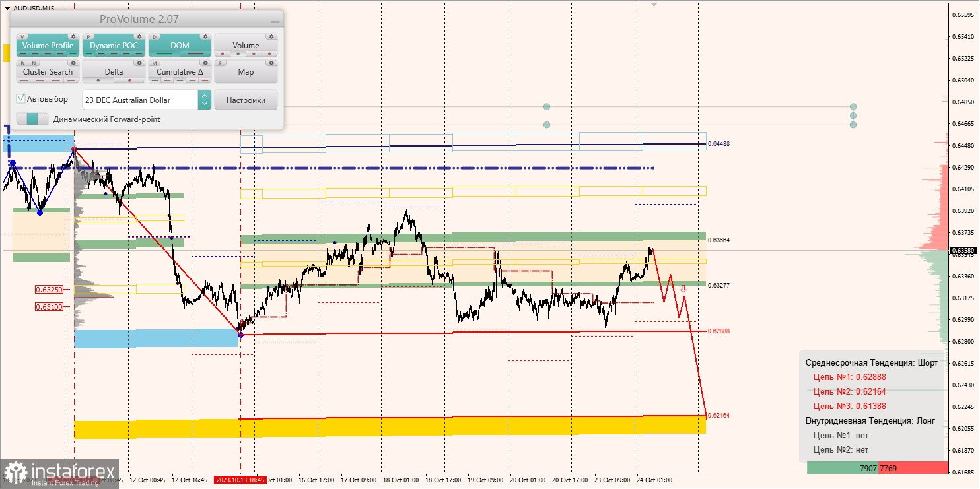Open settings gear on Volume button
Viewport: 980px width, 489px height.
tap(271, 36)
